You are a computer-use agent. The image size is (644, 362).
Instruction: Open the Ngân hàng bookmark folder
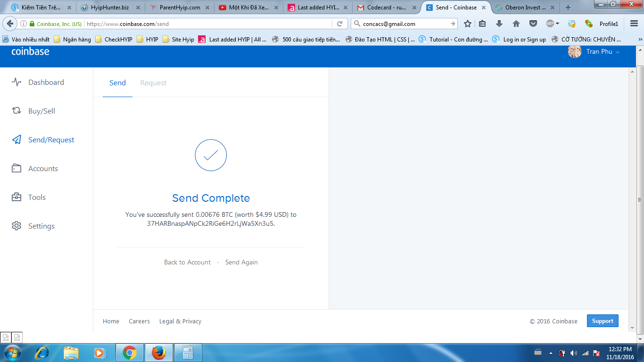[x=72, y=40]
